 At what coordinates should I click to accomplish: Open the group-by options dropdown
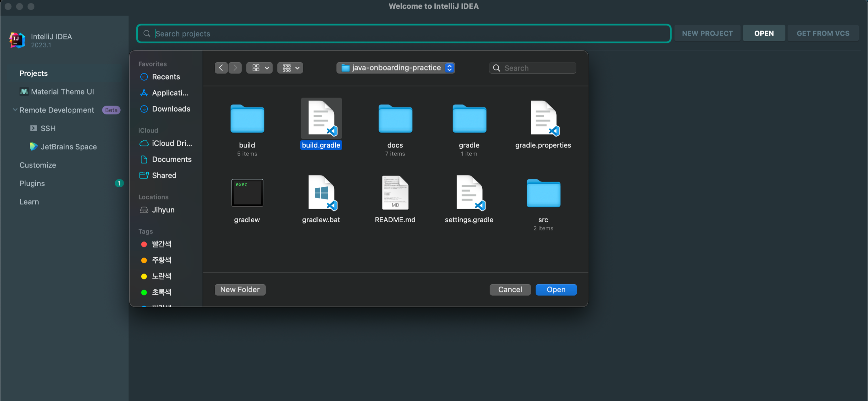click(290, 68)
